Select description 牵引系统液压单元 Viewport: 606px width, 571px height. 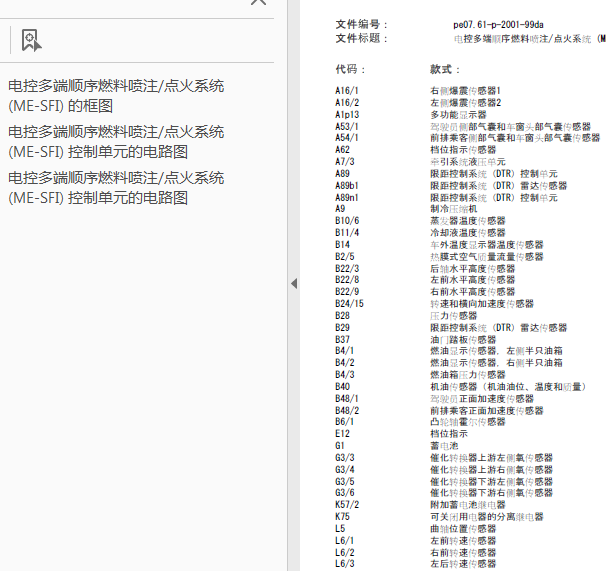468,162
